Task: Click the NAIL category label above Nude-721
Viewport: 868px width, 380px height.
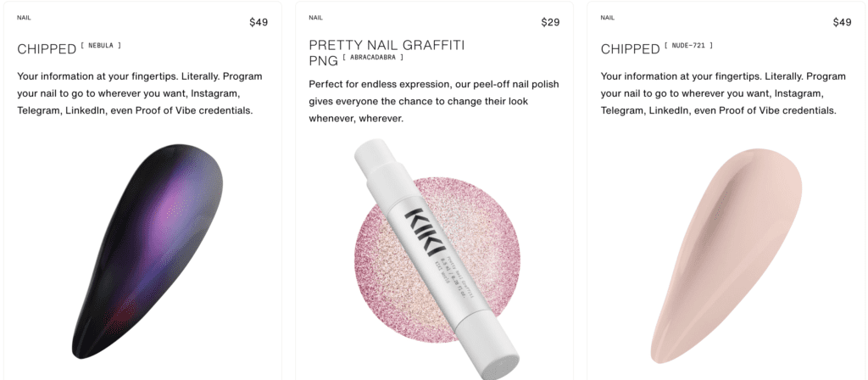Action: click(607, 17)
